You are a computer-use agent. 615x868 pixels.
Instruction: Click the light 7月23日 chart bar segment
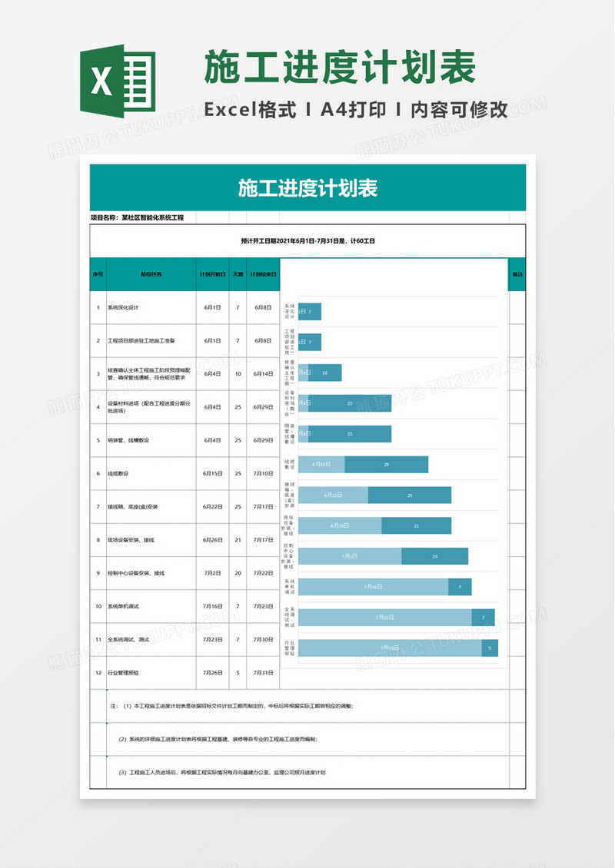384,618
